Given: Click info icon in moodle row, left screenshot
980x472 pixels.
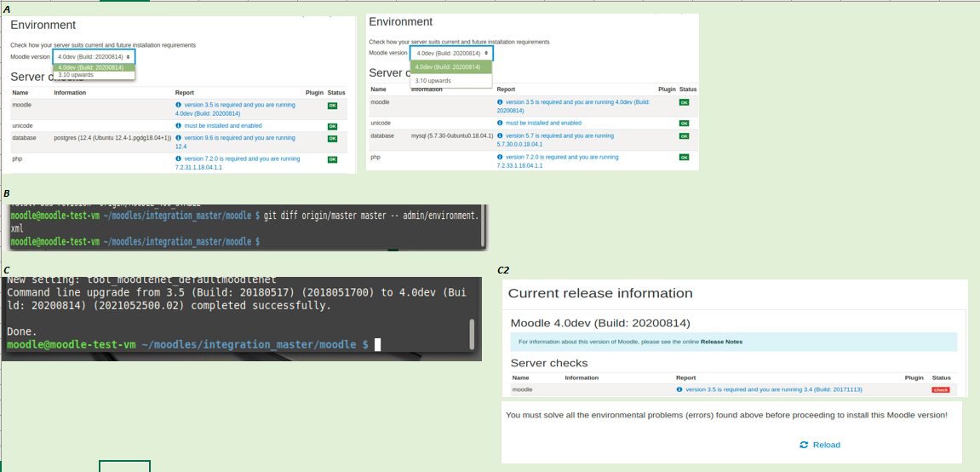Looking at the screenshot, I should [x=178, y=105].
